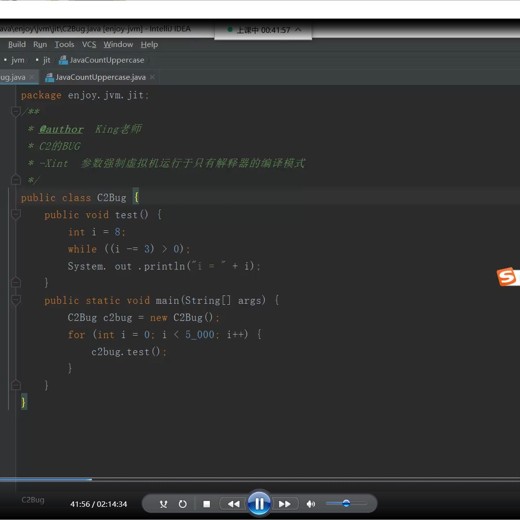Adjust the volume slider knob
The height and width of the screenshot is (520, 520).
[346, 503]
